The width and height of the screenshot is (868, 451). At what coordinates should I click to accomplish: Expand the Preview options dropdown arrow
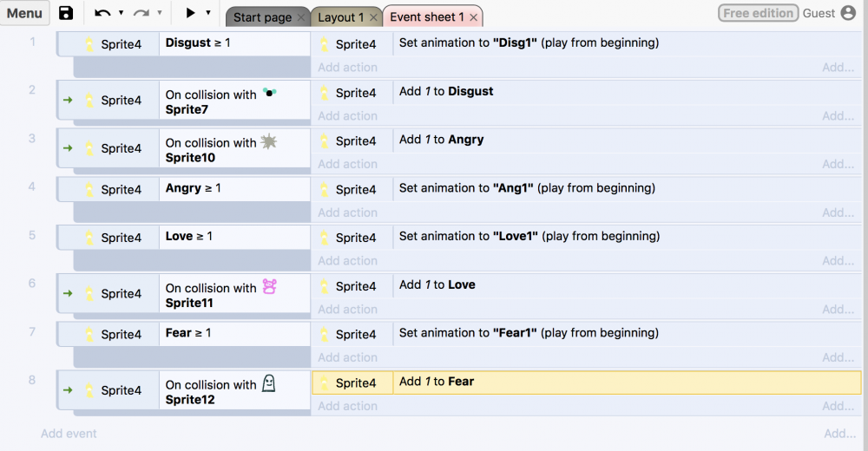[x=208, y=13]
